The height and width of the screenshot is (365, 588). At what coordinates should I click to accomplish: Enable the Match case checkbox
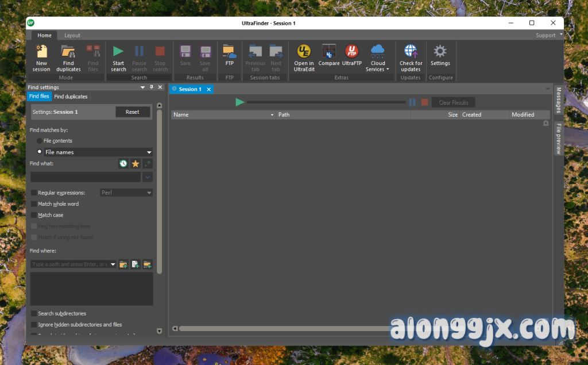click(34, 215)
